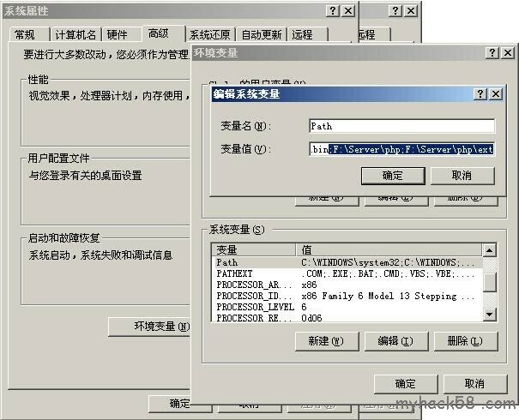Click the help icon in Environment Variables title bar

pos(495,53)
